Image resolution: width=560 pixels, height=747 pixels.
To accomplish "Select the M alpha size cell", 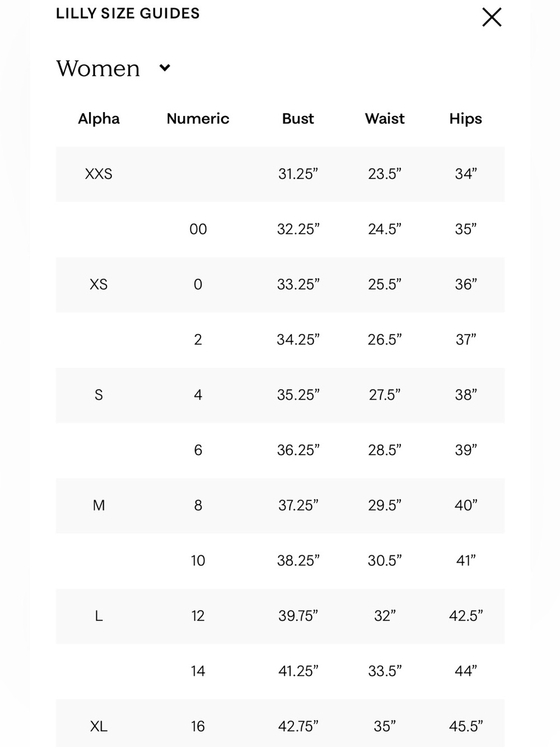I will [x=99, y=505].
